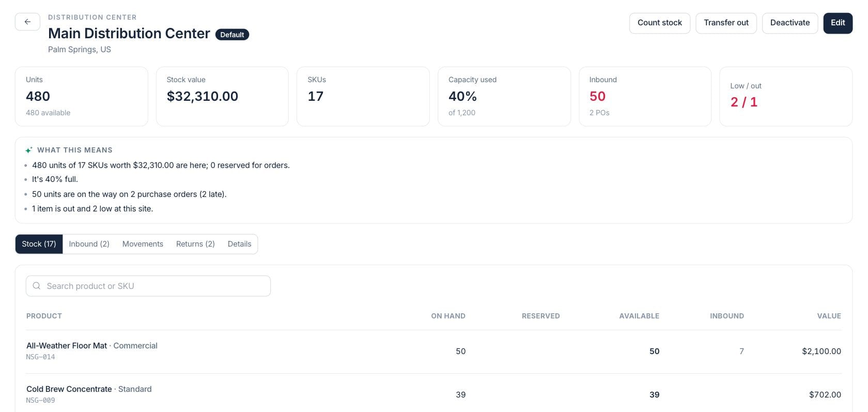The image size is (868, 412).
Task: Select the Low / out card
Action: click(x=786, y=96)
